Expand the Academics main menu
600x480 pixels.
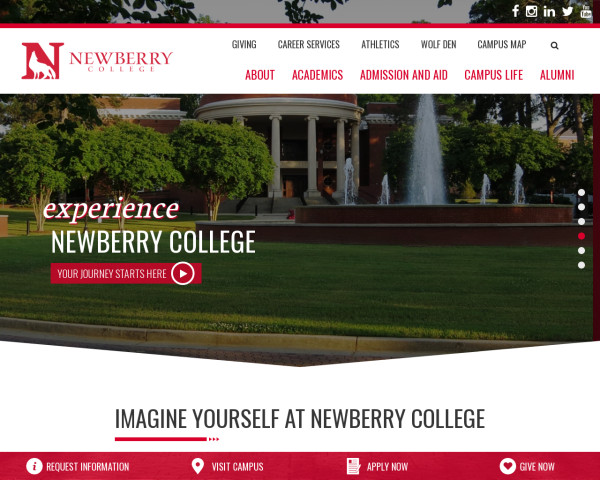point(317,75)
